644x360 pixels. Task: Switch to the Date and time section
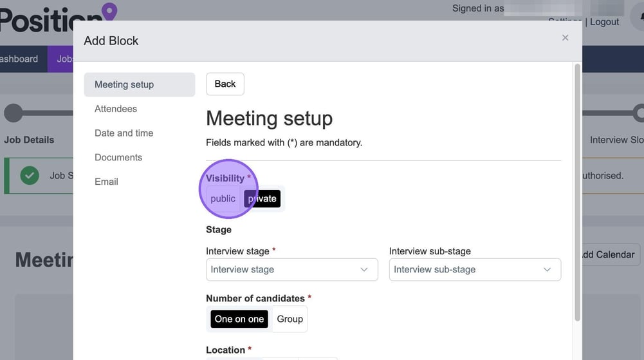[124, 133]
